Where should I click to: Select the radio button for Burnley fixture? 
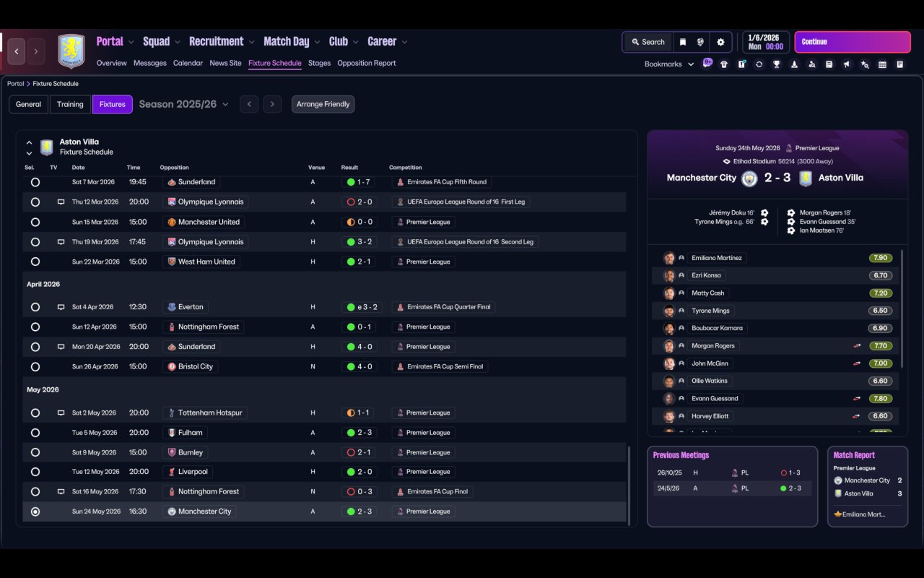[x=35, y=452]
